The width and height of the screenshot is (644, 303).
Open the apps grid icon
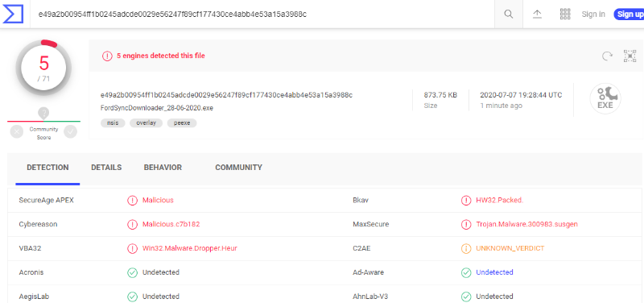(x=566, y=14)
